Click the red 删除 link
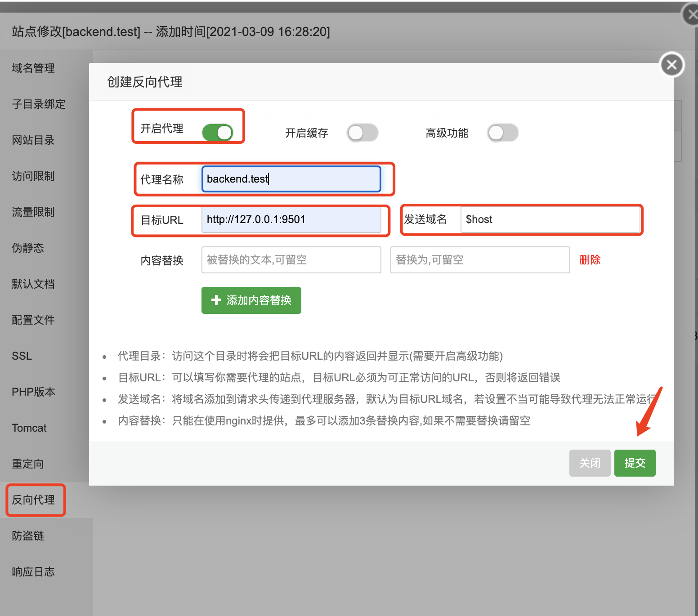 (x=590, y=260)
